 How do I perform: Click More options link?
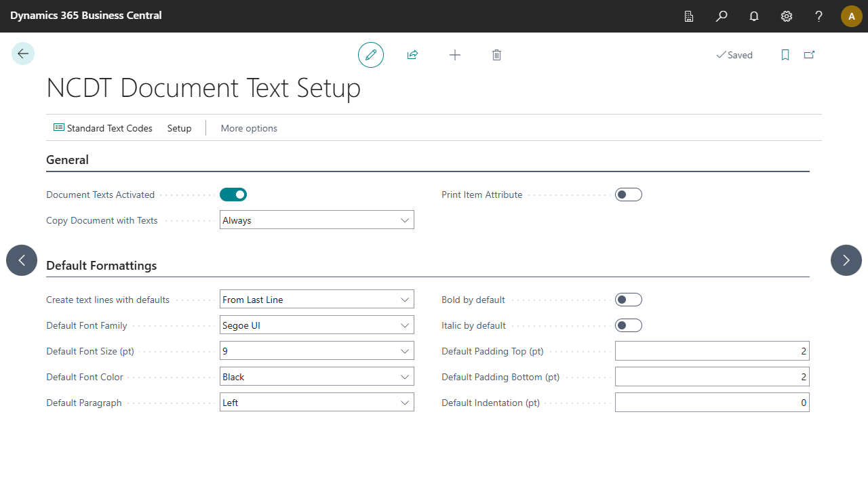tap(249, 128)
